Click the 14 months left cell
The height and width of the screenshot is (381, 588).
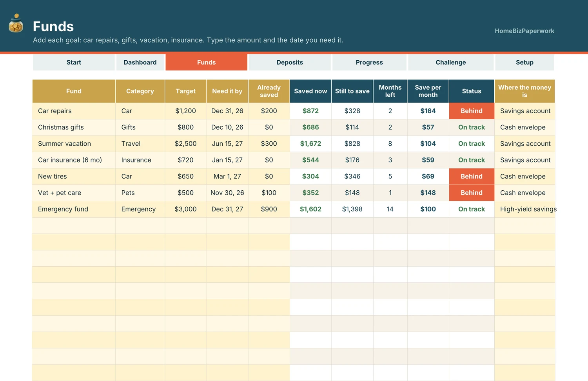click(390, 209)
